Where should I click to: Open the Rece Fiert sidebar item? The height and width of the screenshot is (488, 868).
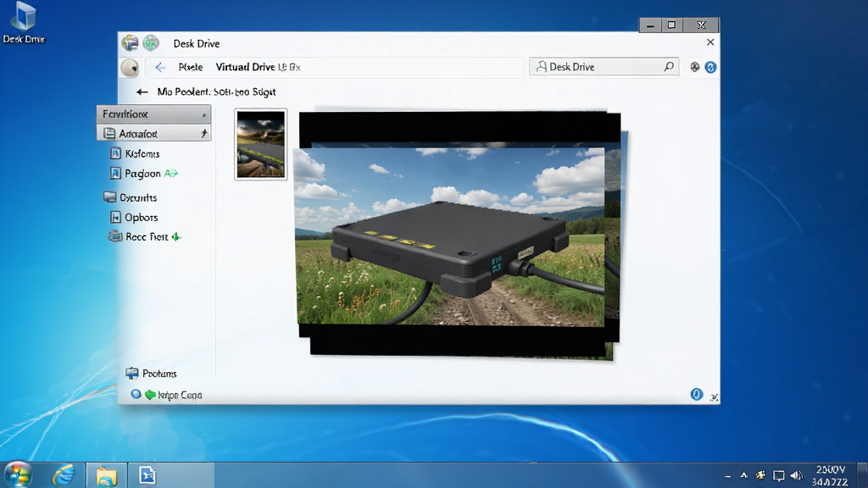point(138,237)
